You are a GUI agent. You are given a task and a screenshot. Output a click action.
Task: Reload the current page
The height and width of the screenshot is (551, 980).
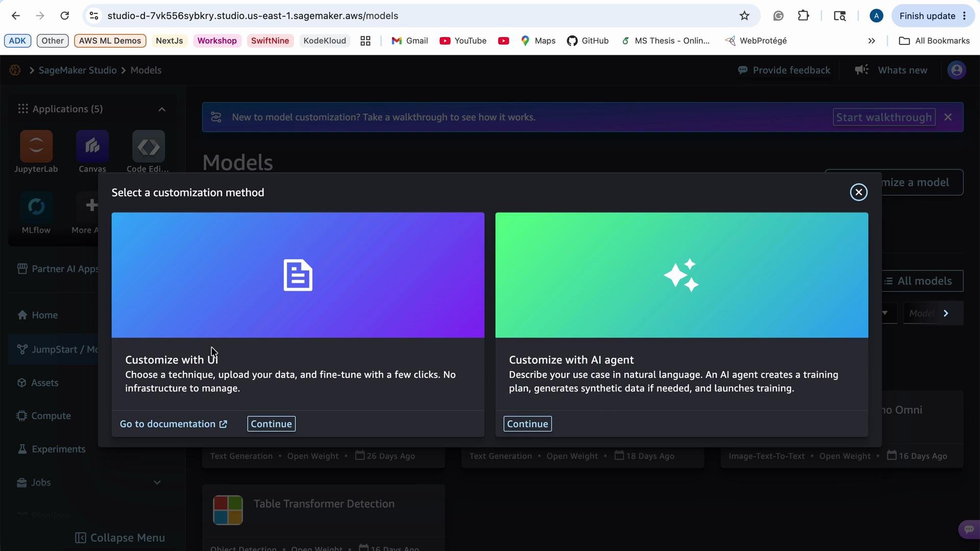click(64, 16)
